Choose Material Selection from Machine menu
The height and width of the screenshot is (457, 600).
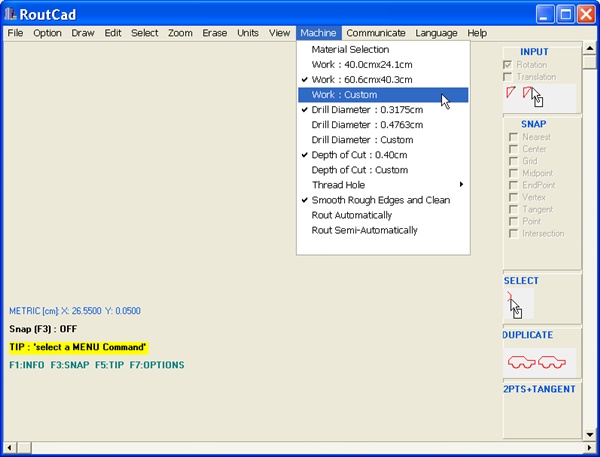point(383,49)
